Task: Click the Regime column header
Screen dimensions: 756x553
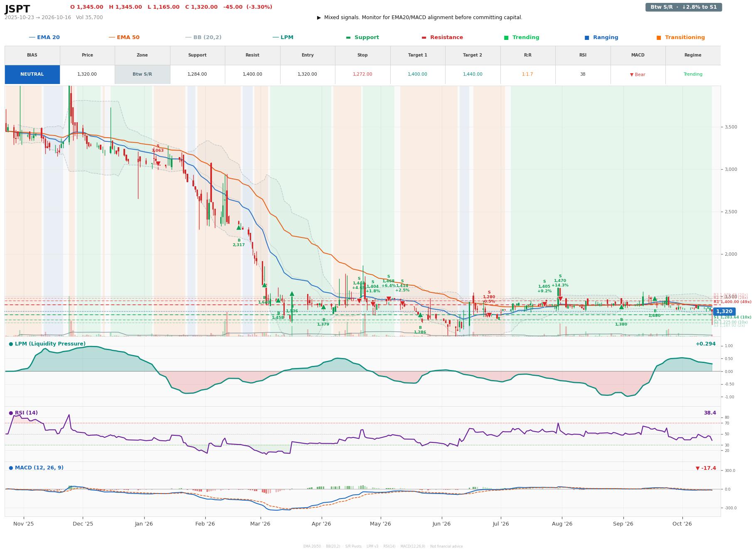Action: (x=693, y=55)
